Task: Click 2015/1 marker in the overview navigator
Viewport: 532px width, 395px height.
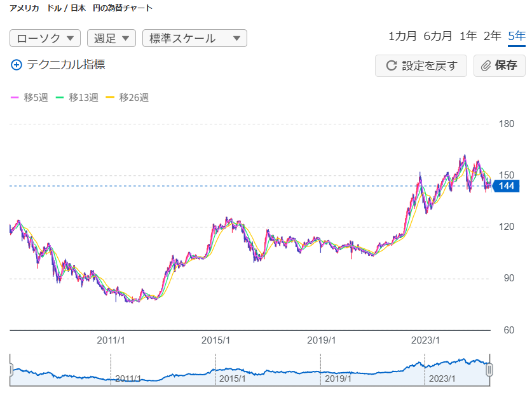Action: [x=233, y=378]
